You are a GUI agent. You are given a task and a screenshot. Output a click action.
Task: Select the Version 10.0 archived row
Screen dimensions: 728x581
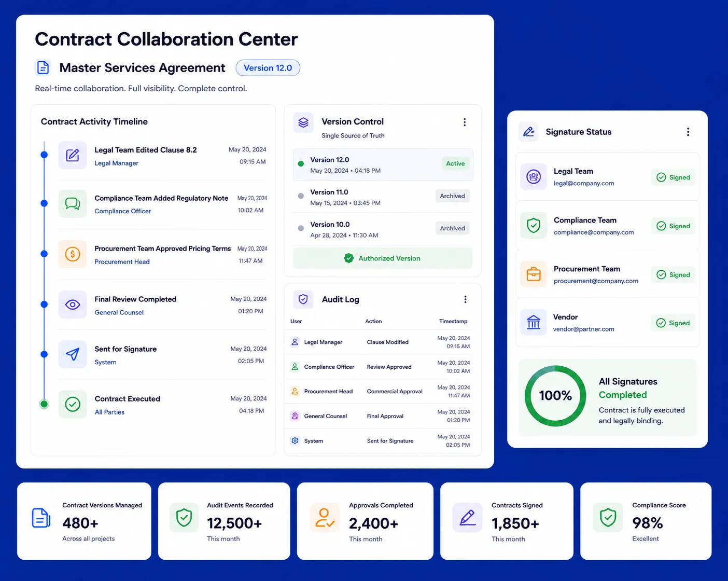[383, 229]
